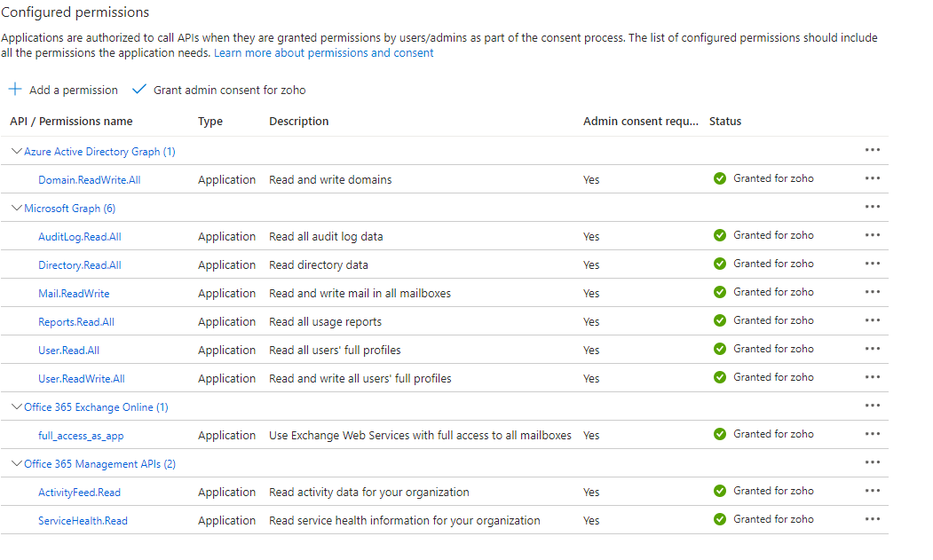The image size is (933, 560).
Task: Open the ellipsis menu for the ServiceHealth.Read row
Action: point(872,519)
